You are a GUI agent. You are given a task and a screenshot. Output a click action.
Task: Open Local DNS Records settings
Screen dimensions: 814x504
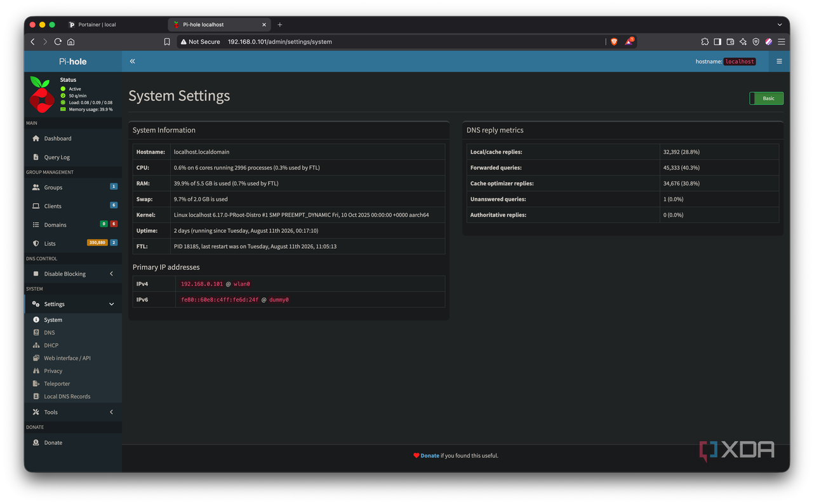[67, 396]
